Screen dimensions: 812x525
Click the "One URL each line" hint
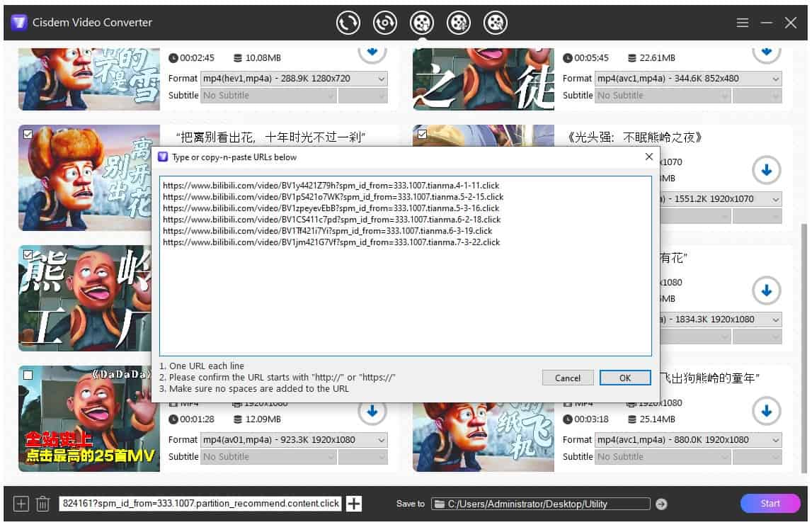tap(202, 366)
